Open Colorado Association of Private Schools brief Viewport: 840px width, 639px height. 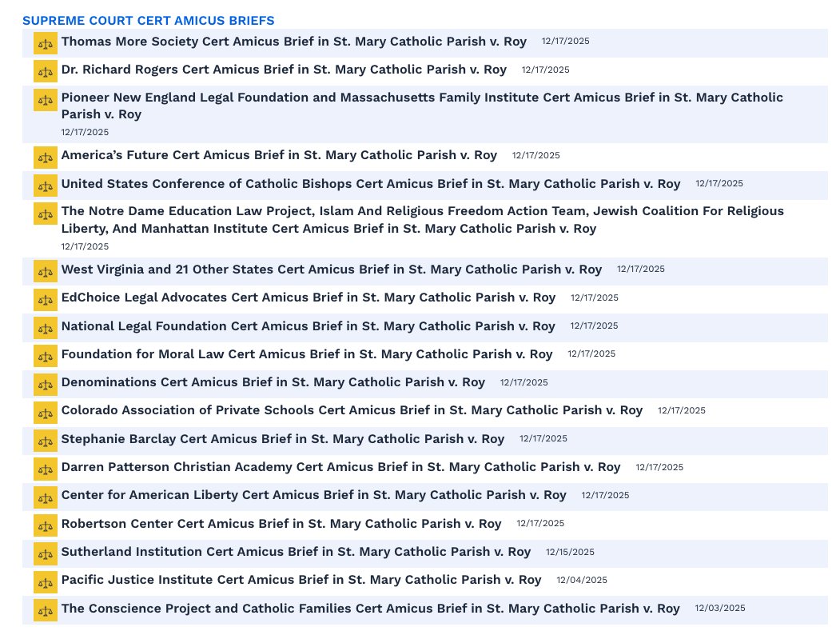tap(352, 410)
